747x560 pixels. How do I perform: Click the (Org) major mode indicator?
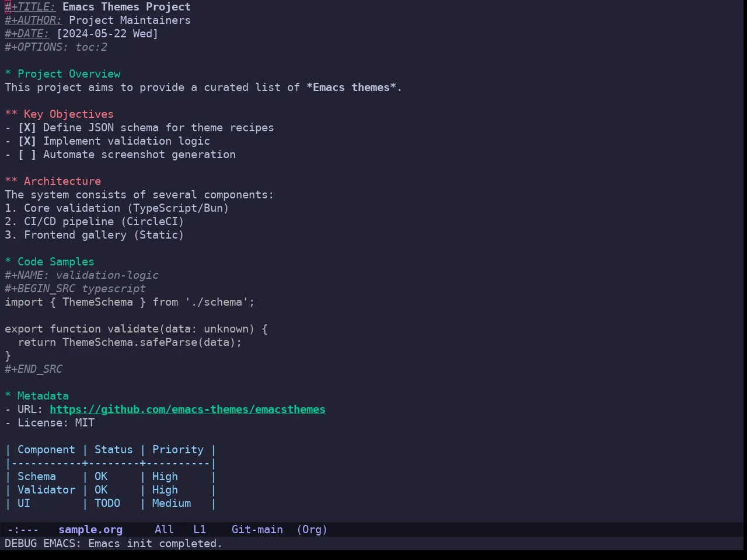pos(312,530)
